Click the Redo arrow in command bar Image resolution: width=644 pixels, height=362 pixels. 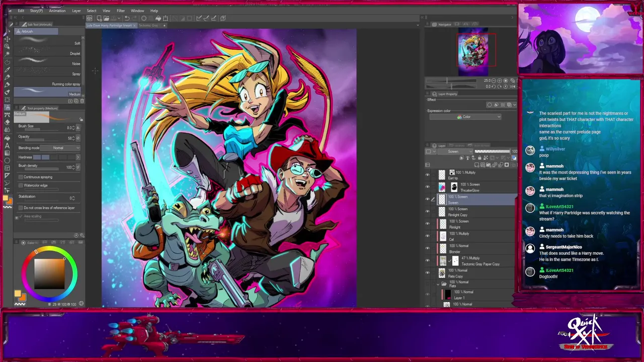point(134,18)
